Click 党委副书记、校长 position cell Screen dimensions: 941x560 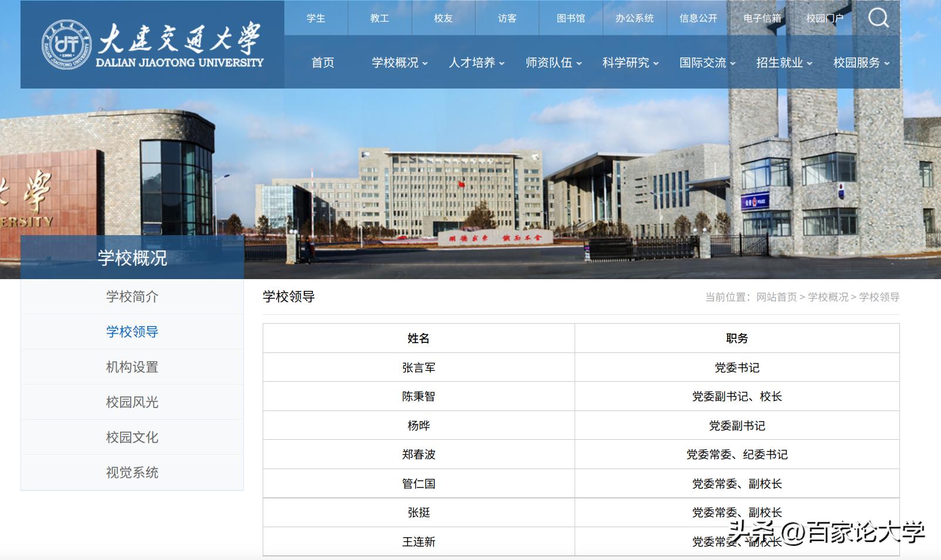click(x=737, y=396)
